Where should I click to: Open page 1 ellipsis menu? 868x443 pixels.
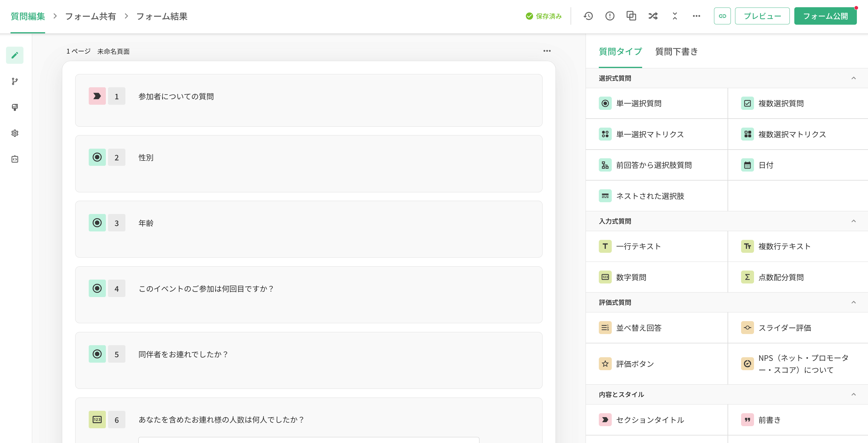click(x=547, y=51)
